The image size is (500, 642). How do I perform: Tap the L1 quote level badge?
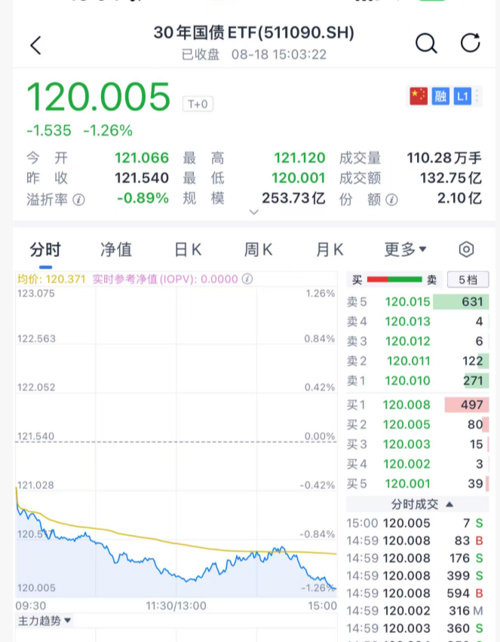(462, 97)
